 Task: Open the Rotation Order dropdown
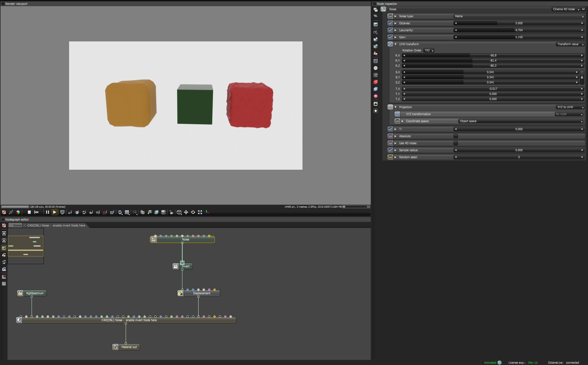[429, 50]
